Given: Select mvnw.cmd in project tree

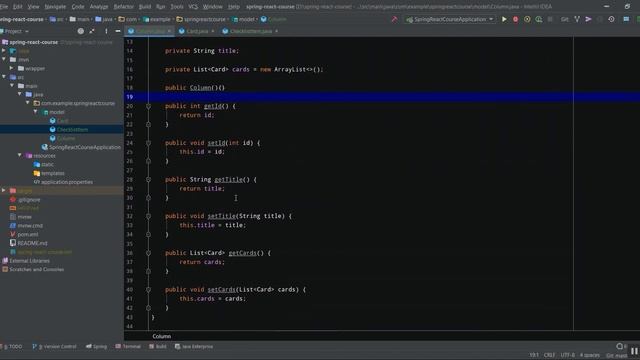Looking at the screenshot, I should tap(30, 225).
